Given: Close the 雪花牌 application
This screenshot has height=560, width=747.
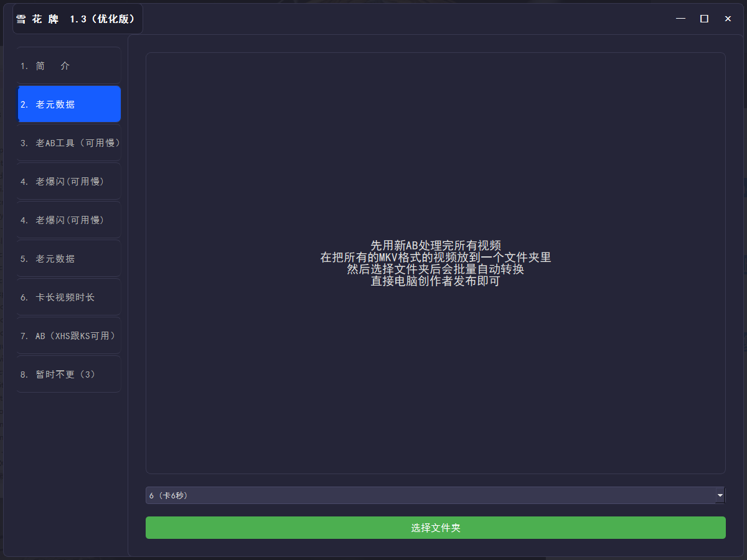Looking at the screenshot, I should (x=728, y=19).
